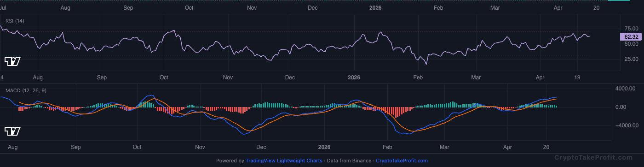Screen dimensions: 644x167
Task: Open the CryptoTakeProfit.com footer link
Action: (402, 161)
